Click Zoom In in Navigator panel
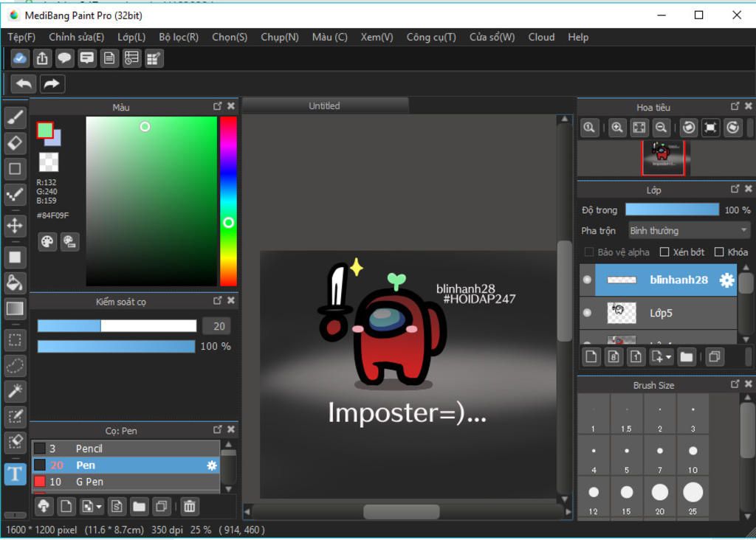 (616, 128)
